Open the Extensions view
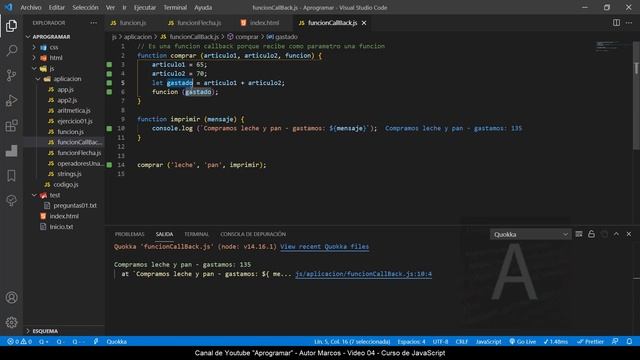This screenshot has width=640, height=360. (11, 125)
